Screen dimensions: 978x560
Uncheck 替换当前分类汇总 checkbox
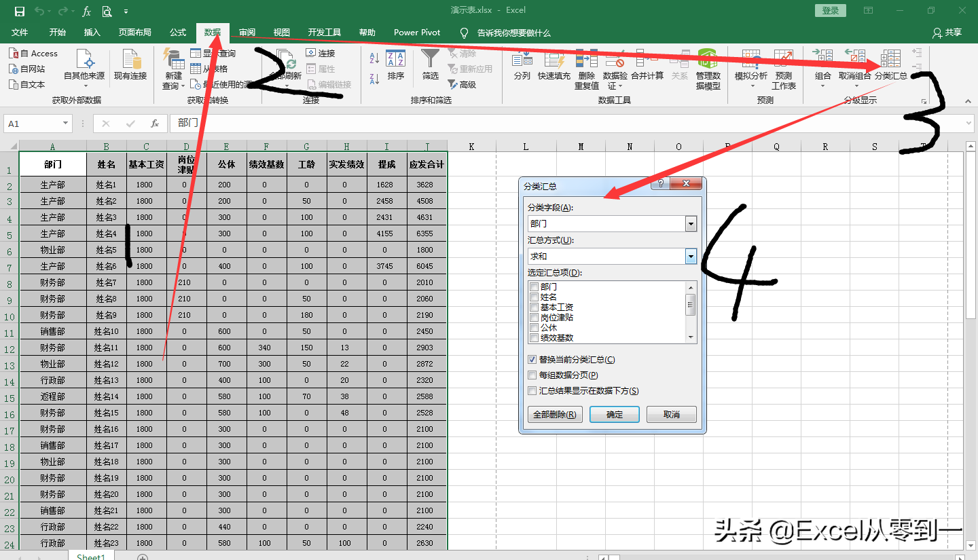532,360
